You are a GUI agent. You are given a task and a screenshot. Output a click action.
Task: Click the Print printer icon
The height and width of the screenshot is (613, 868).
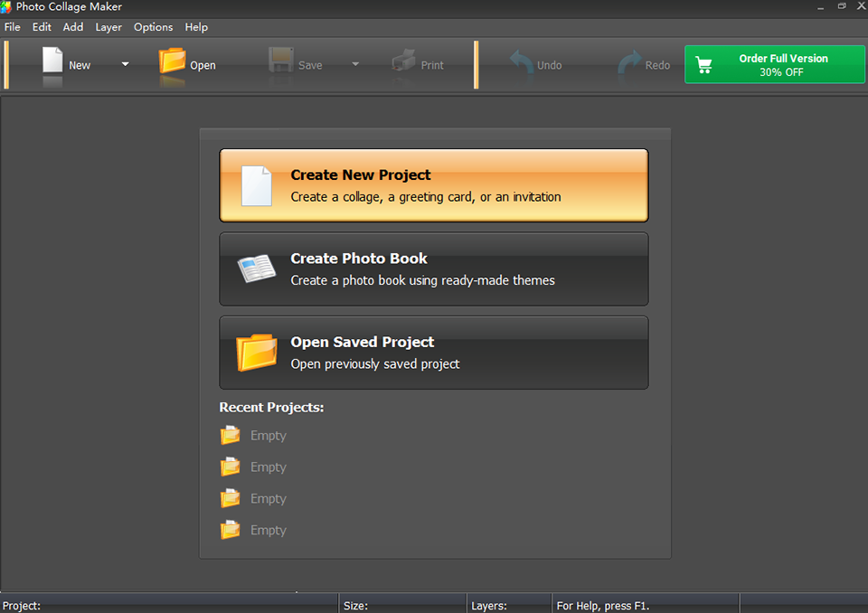pos(403,61)
